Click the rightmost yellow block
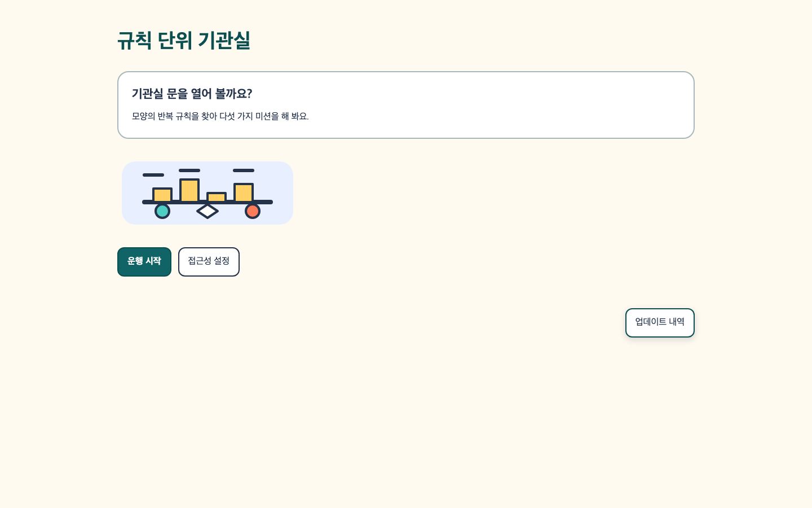Image resolution: width=812 pixels, height=508 pixels. pyautogui.click(x=244, y=192)
